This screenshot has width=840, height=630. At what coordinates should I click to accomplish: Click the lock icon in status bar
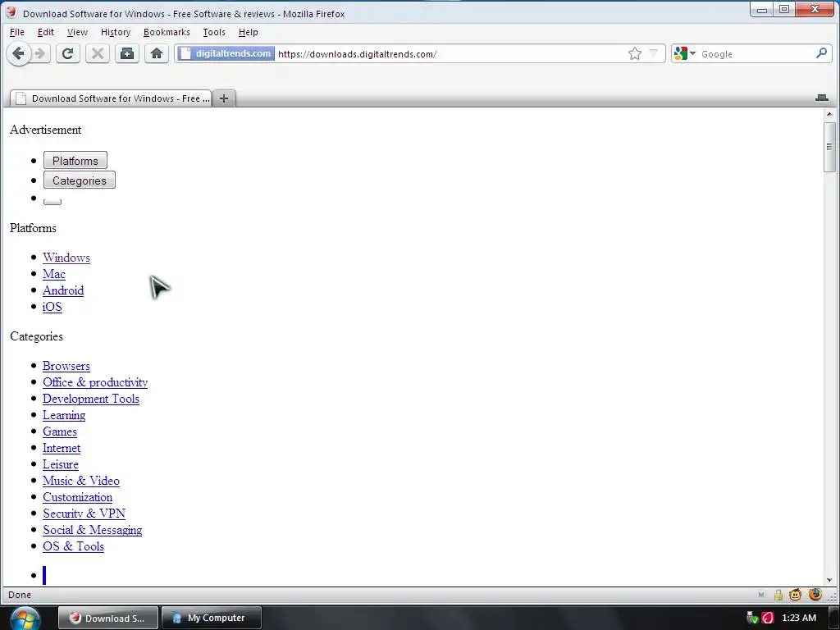coord(778,595)
